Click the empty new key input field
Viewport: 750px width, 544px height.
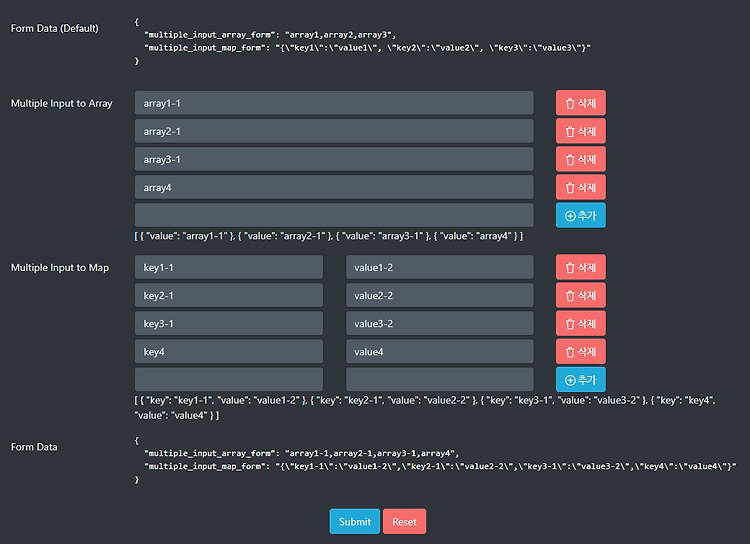click(229, 379)
